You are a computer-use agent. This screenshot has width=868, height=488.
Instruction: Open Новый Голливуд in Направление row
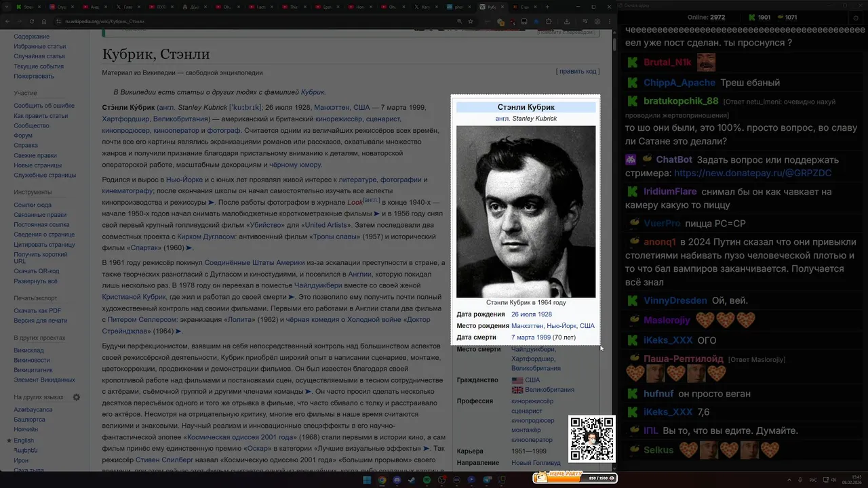pyautogui.click(x=536, y=463)
